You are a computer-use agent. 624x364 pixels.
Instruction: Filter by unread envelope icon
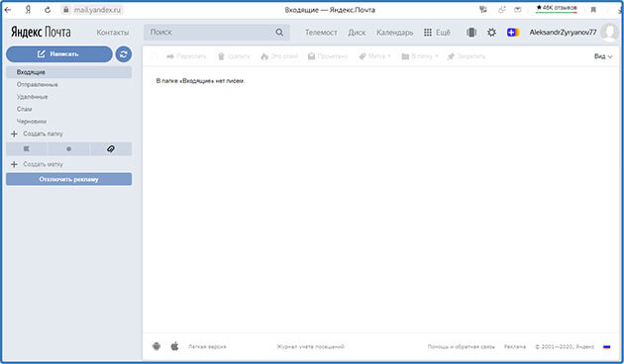pyautogui.click(x=27, y=149)
